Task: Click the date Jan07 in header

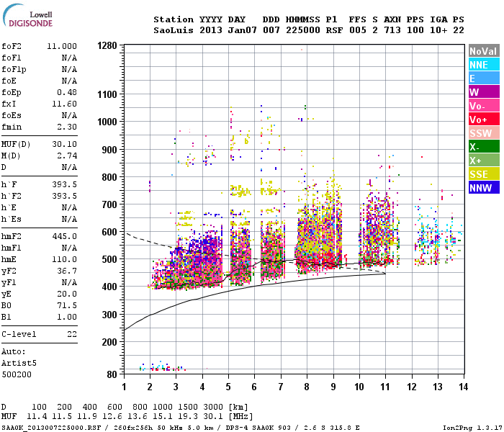Action: 243,30
